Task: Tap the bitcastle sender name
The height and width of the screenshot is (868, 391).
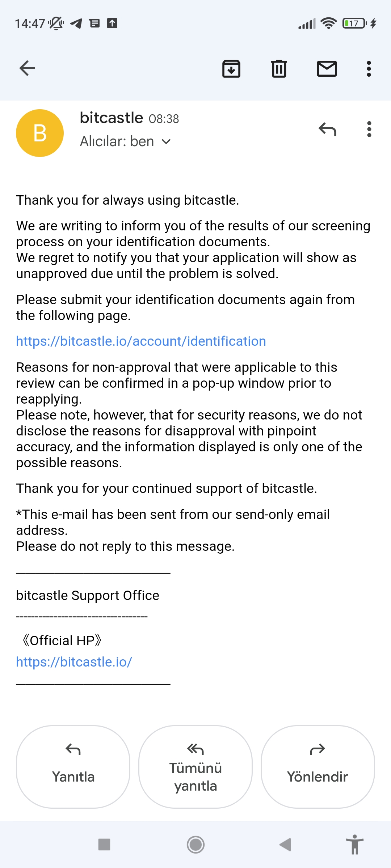Action: (112, 118)
